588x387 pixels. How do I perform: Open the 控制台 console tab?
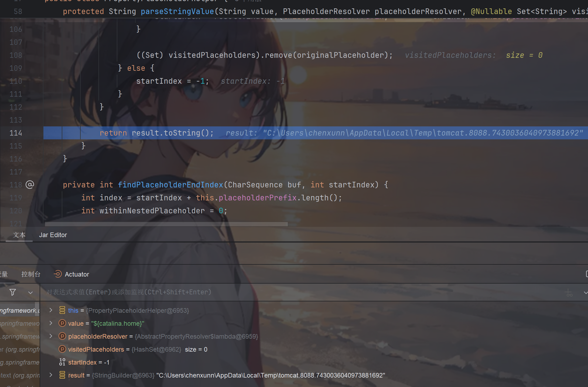(31, 274)
